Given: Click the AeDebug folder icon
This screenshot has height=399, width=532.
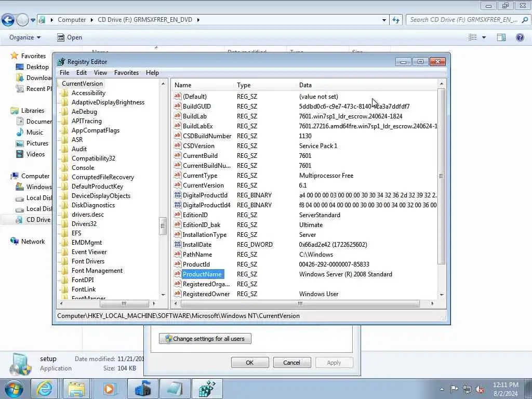Looking at the screenshot, I should tap(64, 112).
